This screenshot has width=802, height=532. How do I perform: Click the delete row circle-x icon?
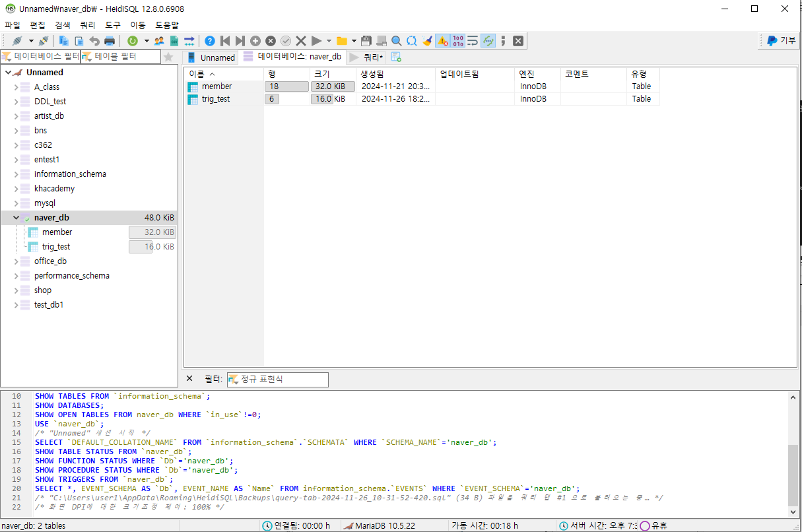coord(271,41)
